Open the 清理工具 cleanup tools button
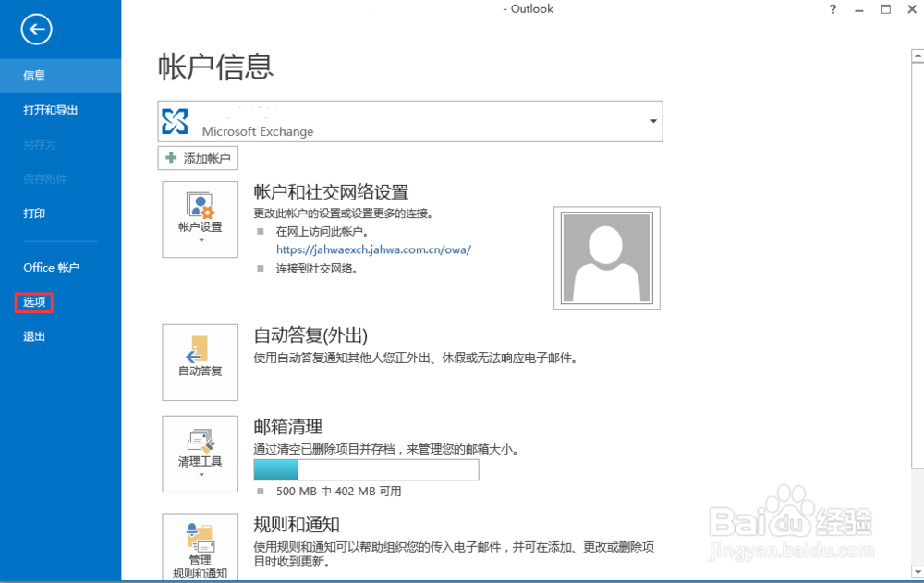Image resolution: width=924 pixels, height=583 pixels. [201, 454]
